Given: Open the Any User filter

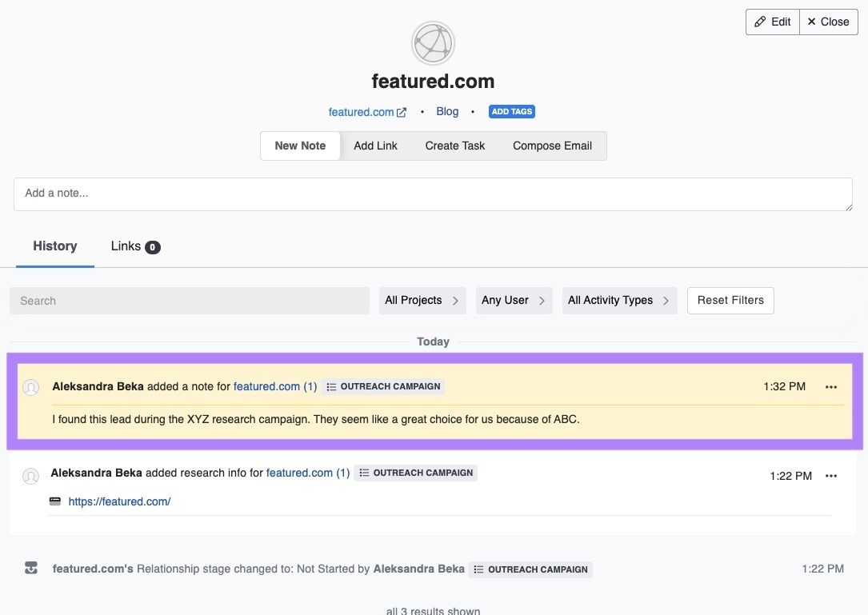Looking at the screenshot, I should [514, 300].
